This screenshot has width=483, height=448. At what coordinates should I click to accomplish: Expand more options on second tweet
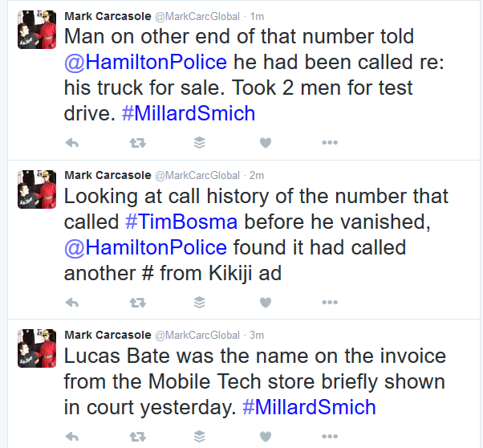[330, 302]
